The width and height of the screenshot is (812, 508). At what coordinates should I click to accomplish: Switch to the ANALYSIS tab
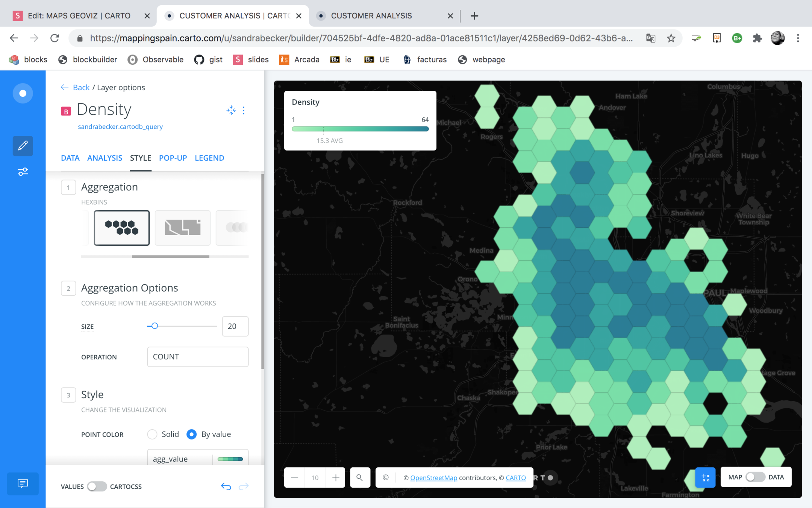[x=105, y=158]
